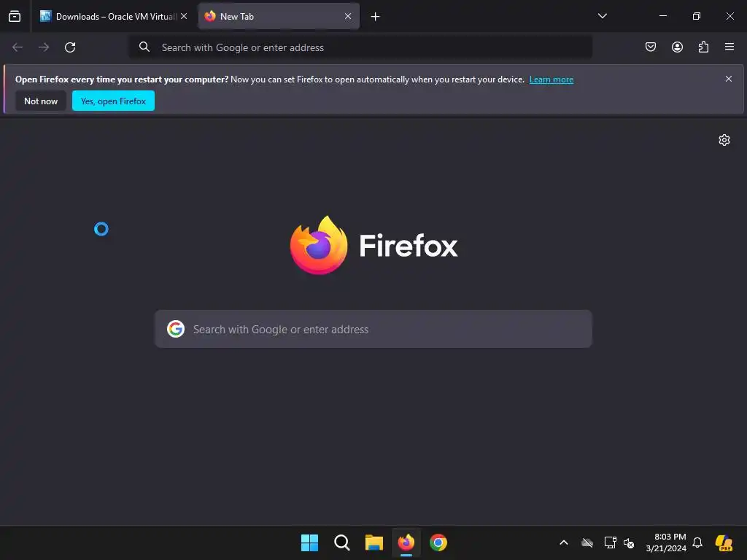
Task: Open notifications bell in taskbar
Action: coord(697,542)
